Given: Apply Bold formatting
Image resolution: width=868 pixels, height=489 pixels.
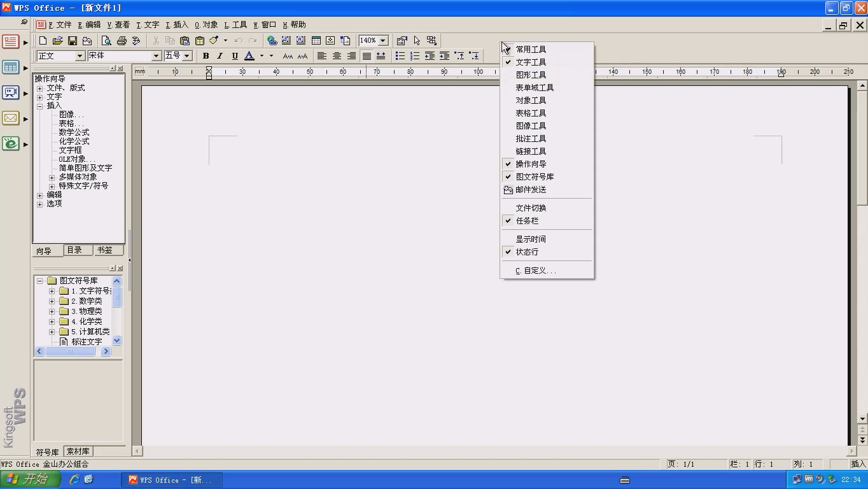Looking at the screenshot, I should (206, 56).
